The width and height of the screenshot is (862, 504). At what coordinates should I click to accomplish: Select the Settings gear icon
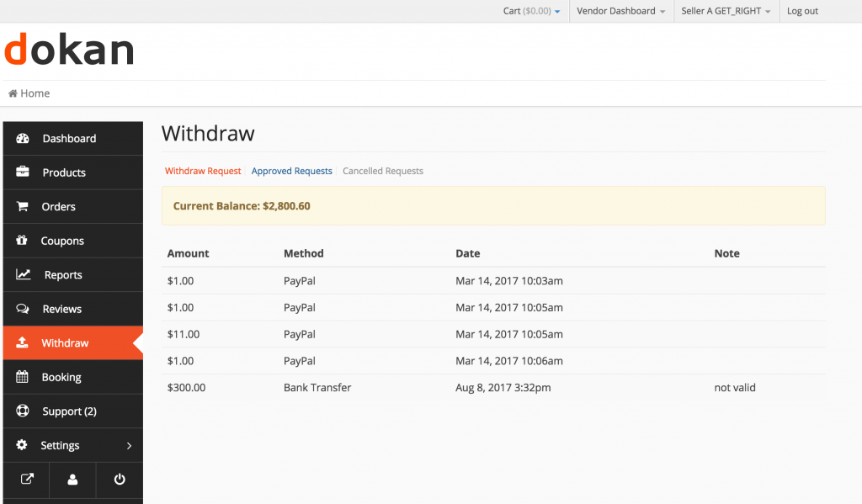click(x=23, y=445)
